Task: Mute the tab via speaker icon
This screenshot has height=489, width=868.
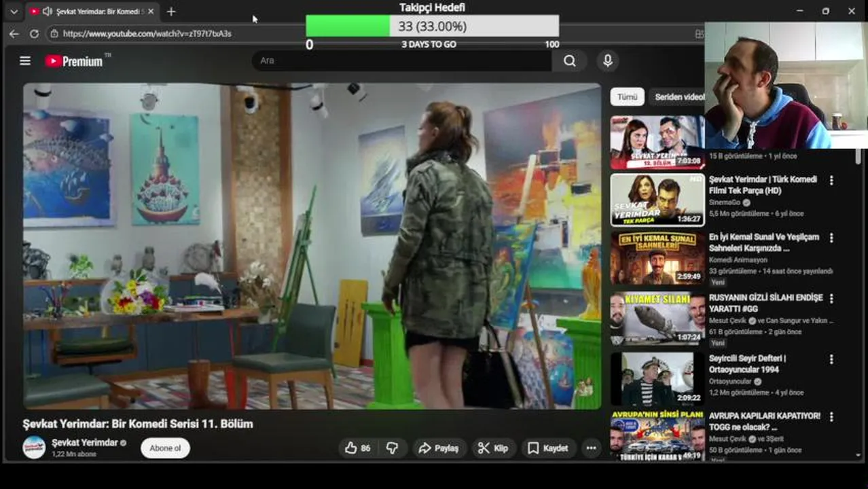Action: coord(48,12)
